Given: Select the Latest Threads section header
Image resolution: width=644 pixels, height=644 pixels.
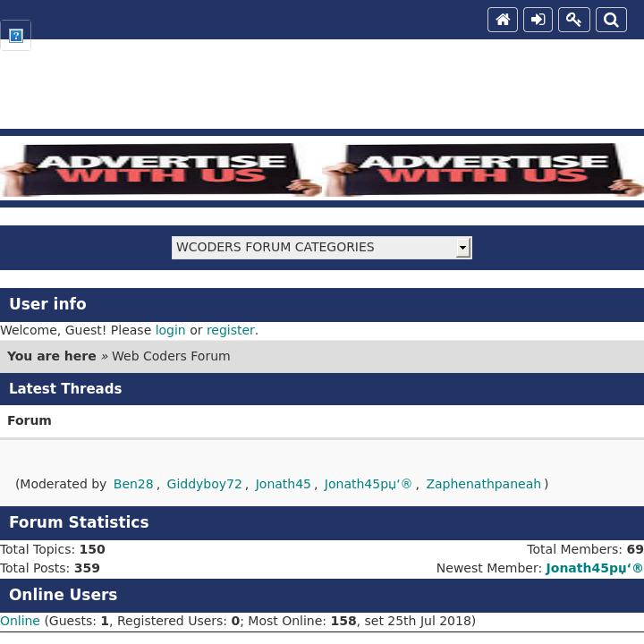Looking at the screenshot, I should pyautogui.click(x=65, y=389).
